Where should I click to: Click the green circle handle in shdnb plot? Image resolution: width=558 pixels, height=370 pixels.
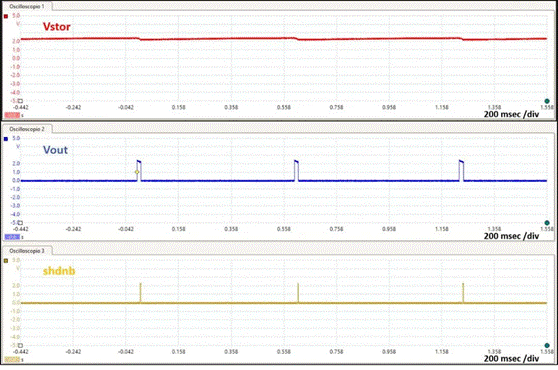547,345
